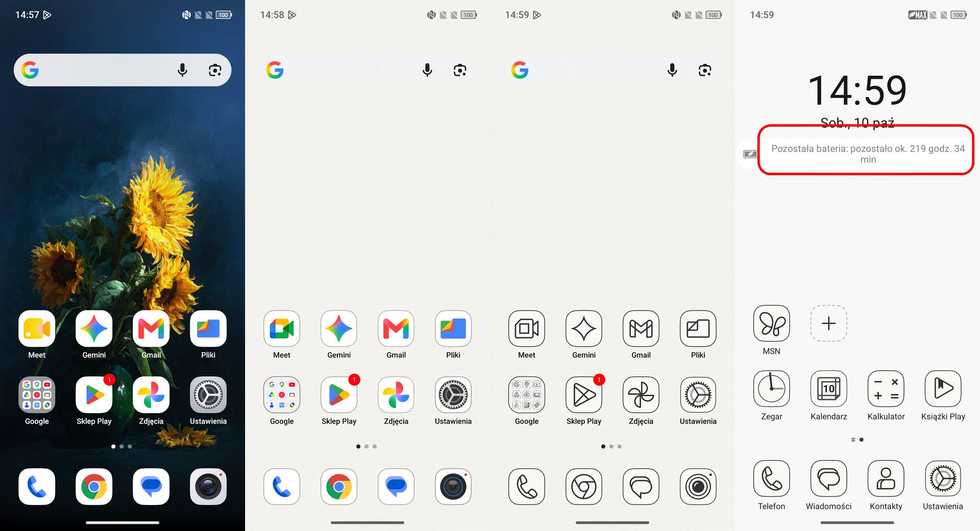Open outlined Google folder on third screen

coord(527,395)
